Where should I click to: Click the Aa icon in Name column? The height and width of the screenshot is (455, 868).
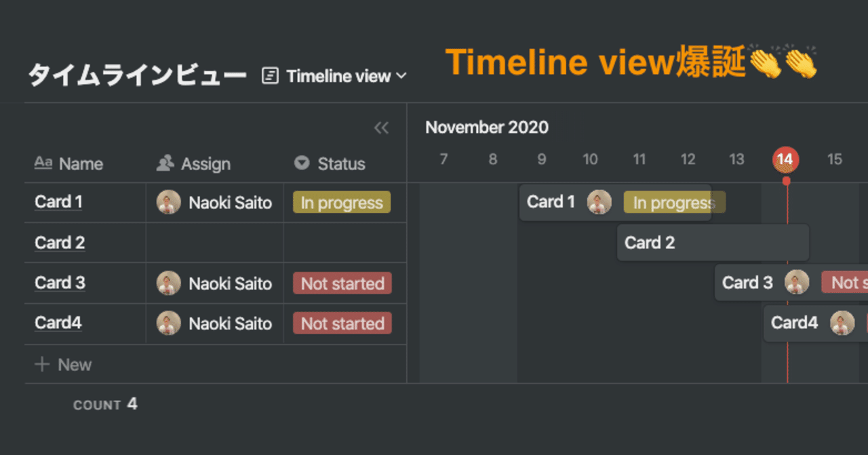tap(43, 163)
